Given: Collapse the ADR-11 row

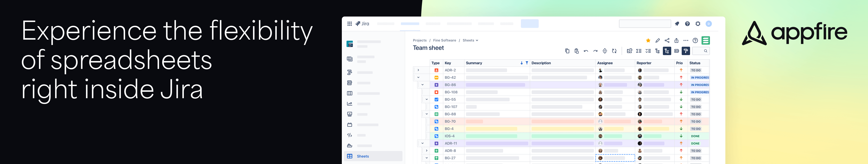Looking at the screenshot, I should [x=423, y=143].
